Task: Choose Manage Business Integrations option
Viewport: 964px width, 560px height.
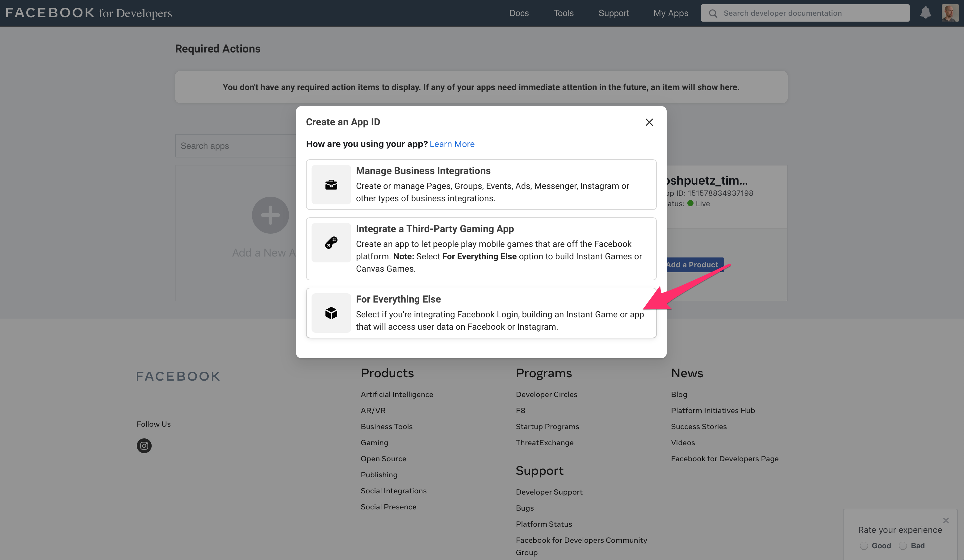Action: (x=481, y=185)
